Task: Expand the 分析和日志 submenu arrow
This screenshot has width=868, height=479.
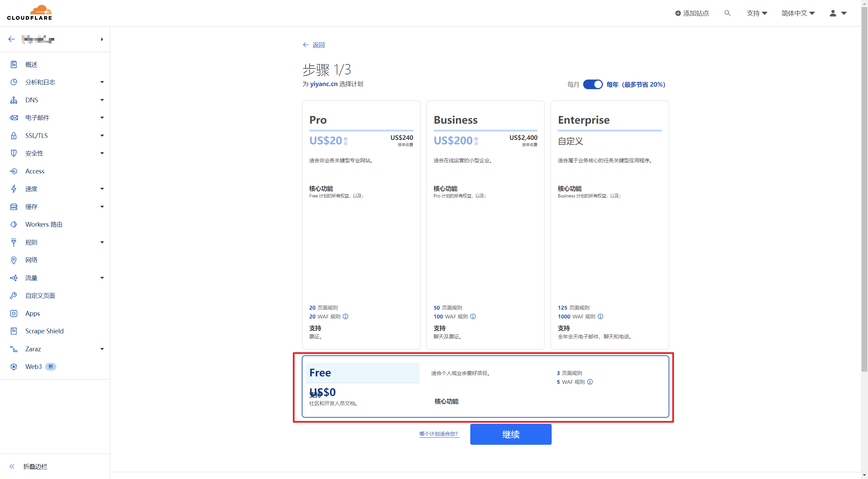Action: point(102,82)
